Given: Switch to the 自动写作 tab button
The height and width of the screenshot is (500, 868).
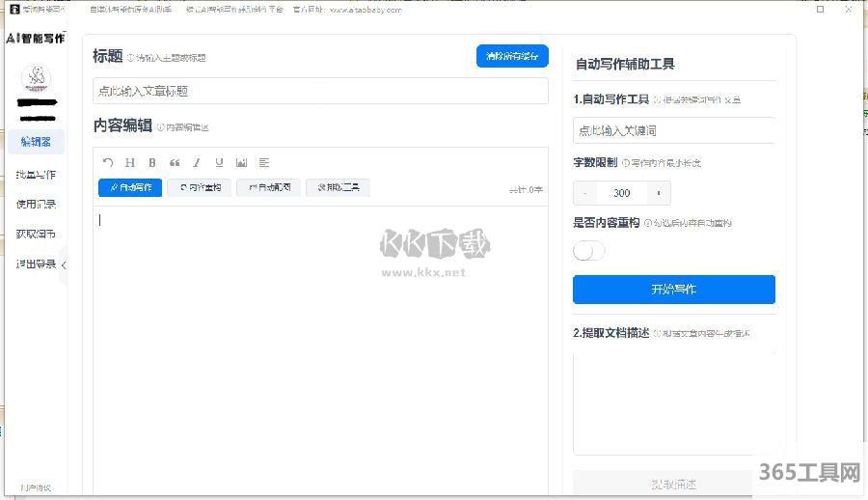Looking at the screenshot, I should pyautogui.click(x=130, y=187).
